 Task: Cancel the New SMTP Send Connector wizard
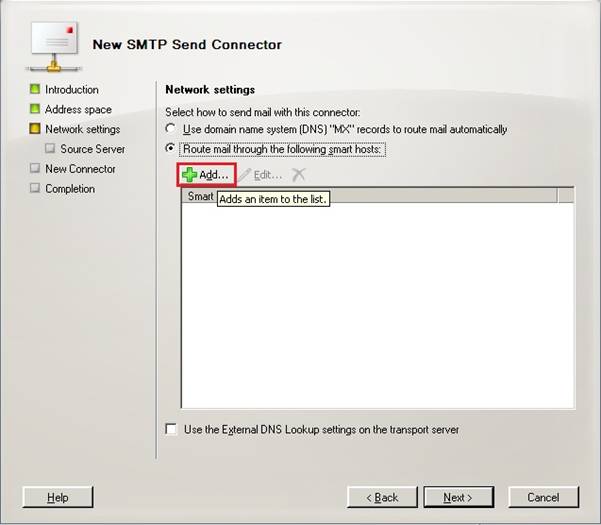543,497
